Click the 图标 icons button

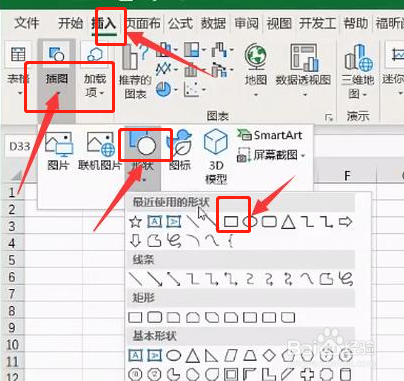click(x=180, y=151)
